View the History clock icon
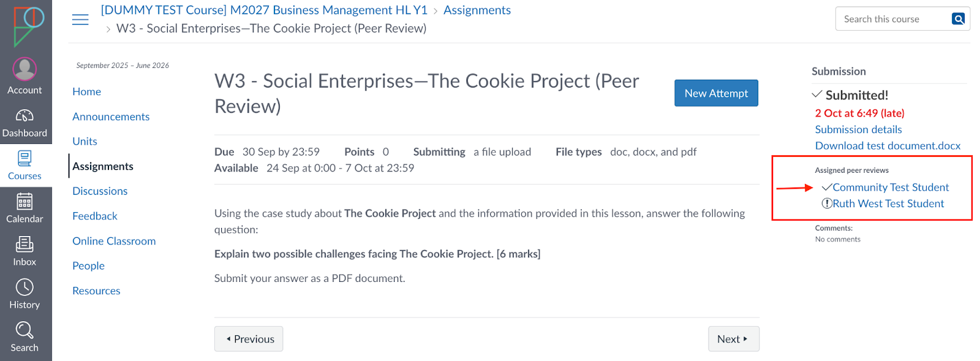 [x=24, y=287]
